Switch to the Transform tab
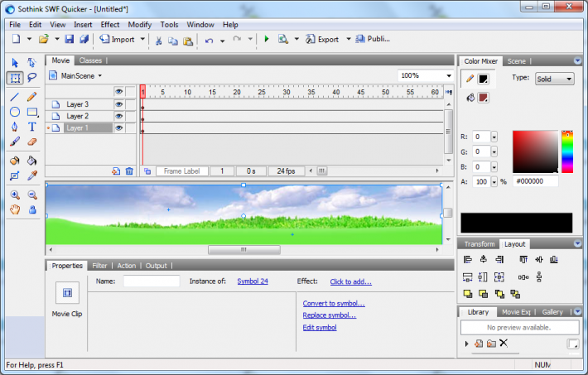 [x=480, y=244]
